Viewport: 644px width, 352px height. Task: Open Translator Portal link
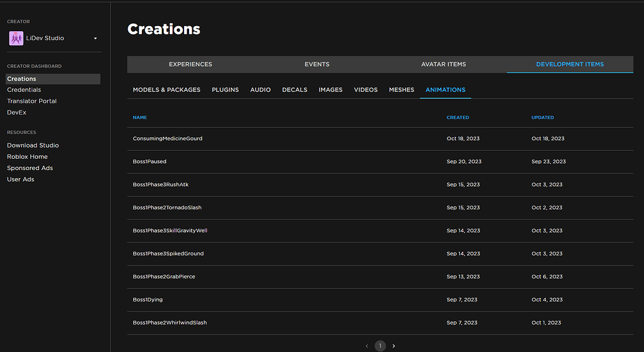click(x=32, y=101)
